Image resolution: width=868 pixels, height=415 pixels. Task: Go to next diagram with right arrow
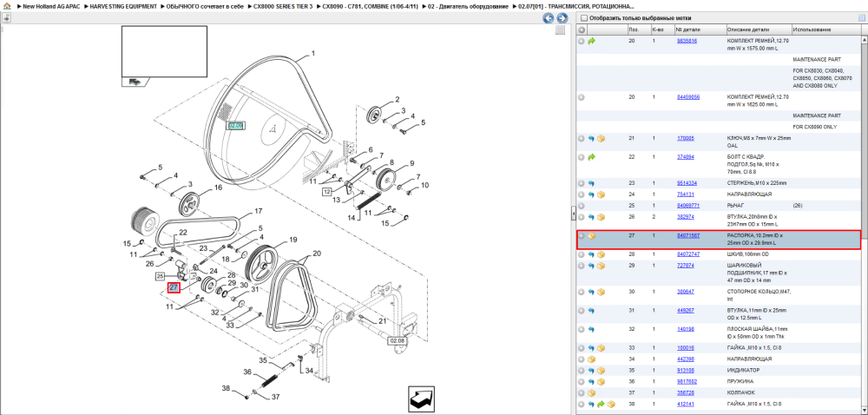click(562, 18)
